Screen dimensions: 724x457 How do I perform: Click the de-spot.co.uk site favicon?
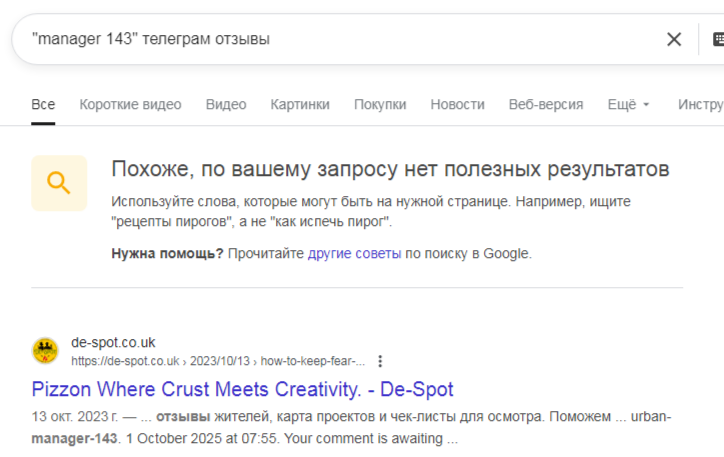[x=45, y=351]
